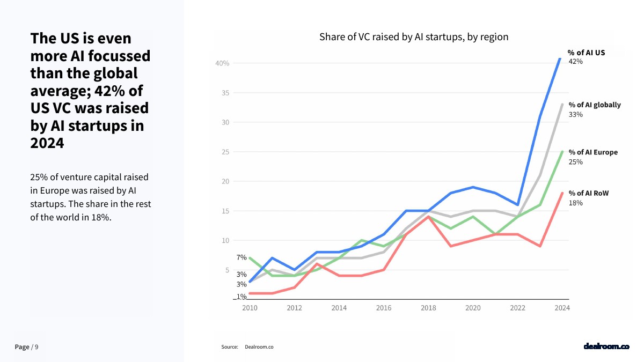
Task: Select the '% of AI Europe' series label
Action: [593, 152]
